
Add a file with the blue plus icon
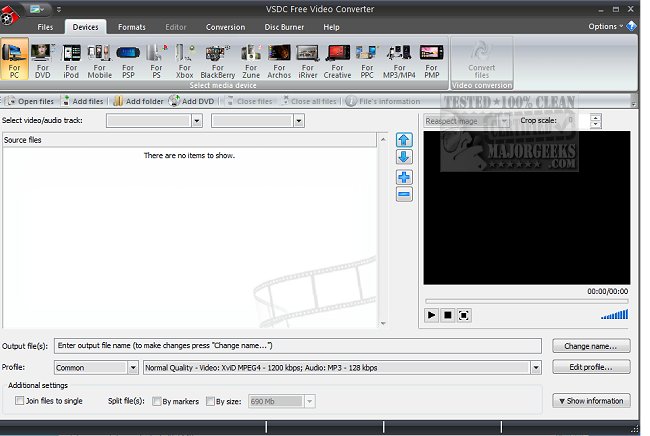[x=404, y=177]
